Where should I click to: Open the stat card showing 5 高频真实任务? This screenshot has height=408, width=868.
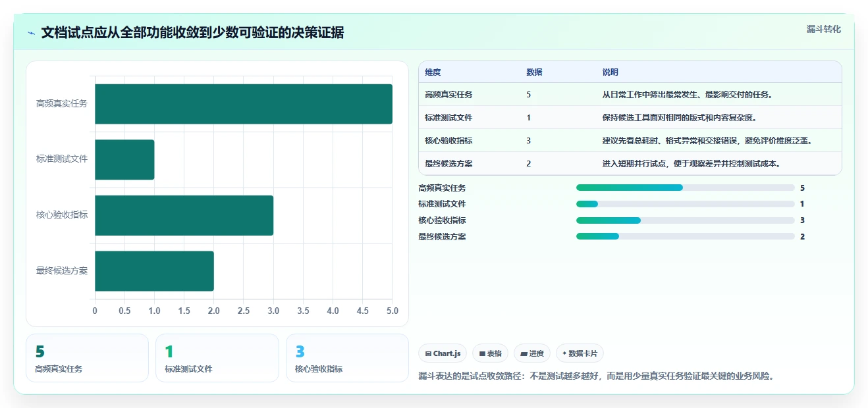click(x=87, y=358)
